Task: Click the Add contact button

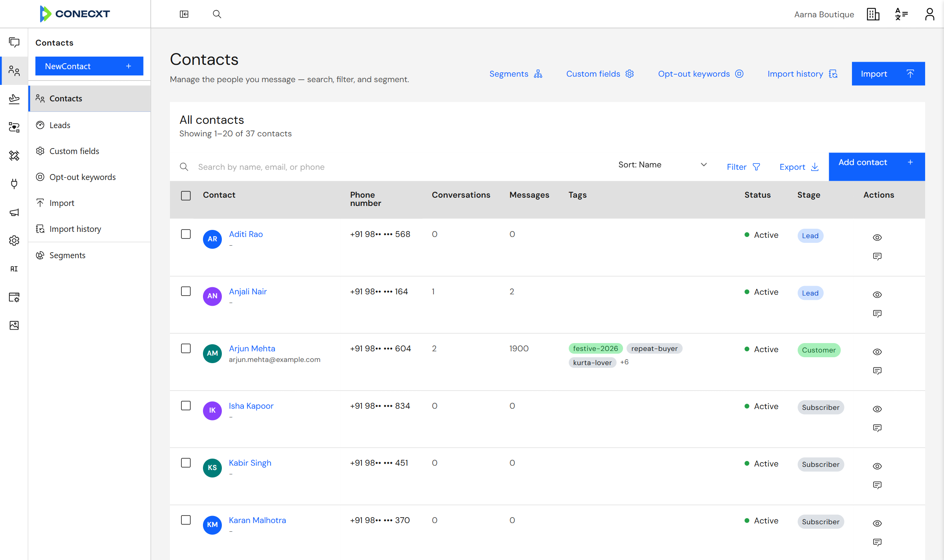Action: pos(877,167)
